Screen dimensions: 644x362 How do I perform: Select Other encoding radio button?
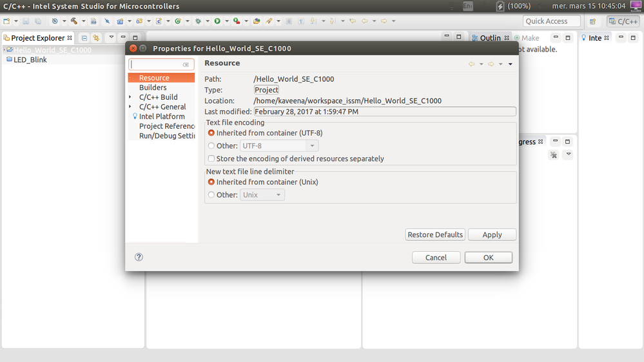(x=211, y=146)
